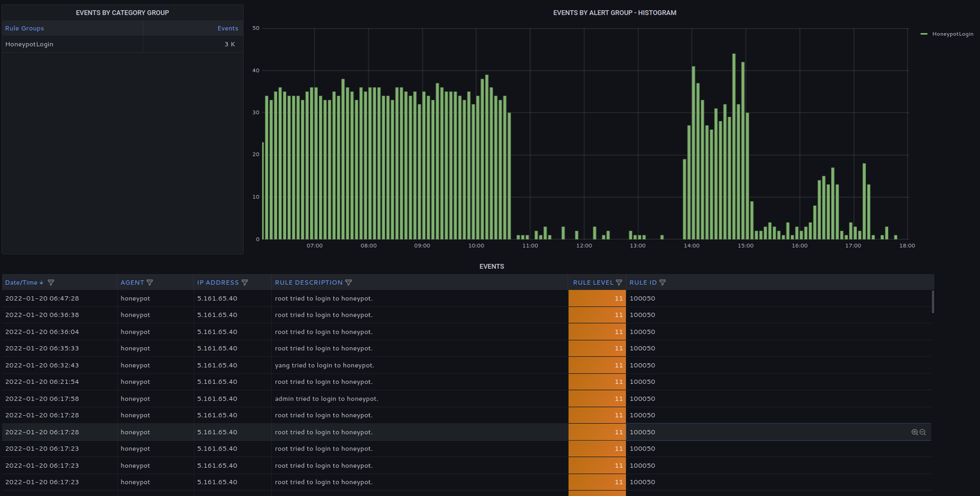Sort by Rule Groups column header
Image resolution: width=980 pixels, height=496 pixels.
24,28
